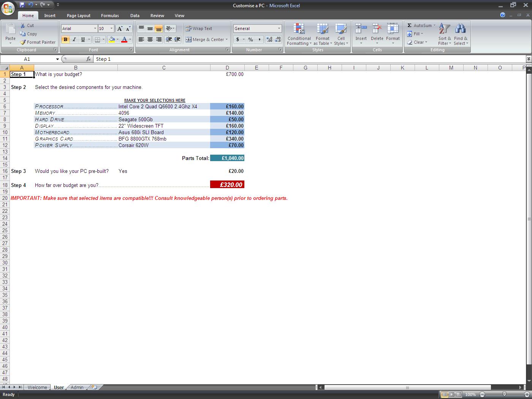Switch to the Page Layout ribbon tab
This screenshot has width=532, height=399.
pyautogui.click(x=79, y=16)
